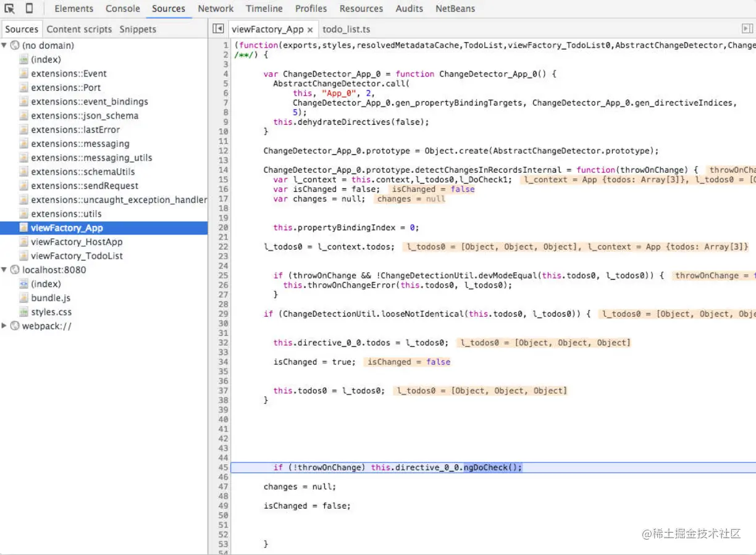Open the Snippets sub-tab
This screenshot has height=555, width=756.
[x=138, y=29]
